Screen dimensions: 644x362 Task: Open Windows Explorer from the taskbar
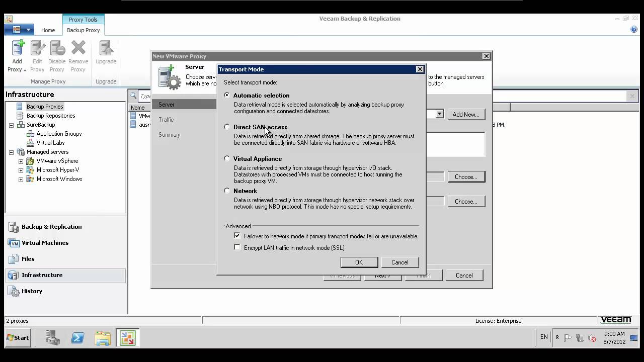(x=103, y=337)
